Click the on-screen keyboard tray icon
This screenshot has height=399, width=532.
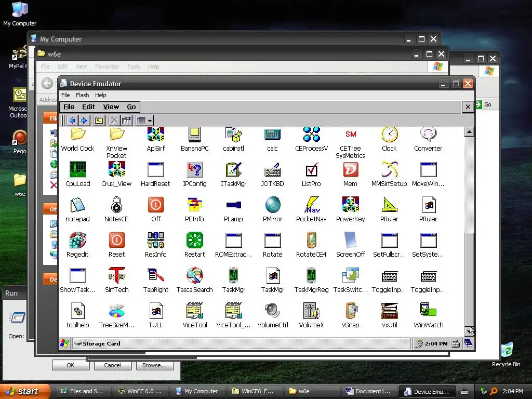(456, 344)
